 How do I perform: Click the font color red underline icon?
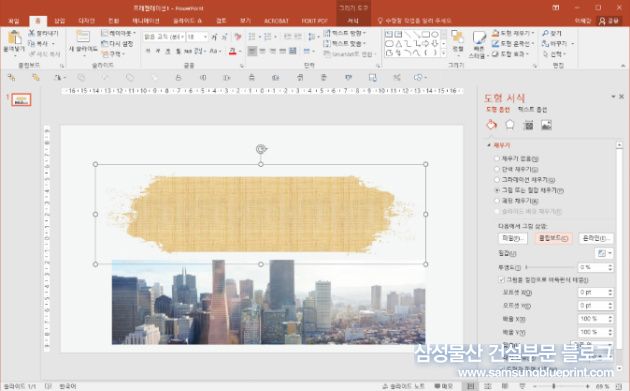(232, 51)
